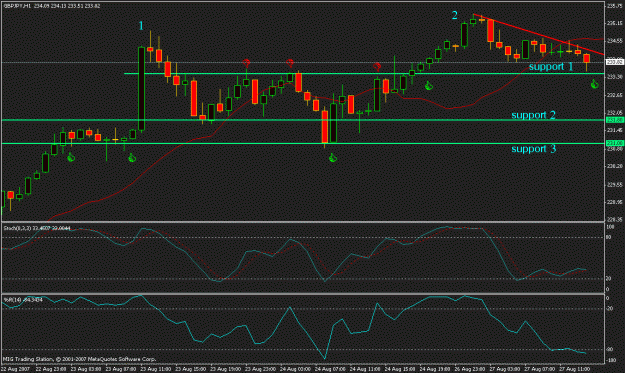Click price axis value 234.55
The width and height of the screenshot is (625, 373).
pyautogui.click(x=614, y=41)
